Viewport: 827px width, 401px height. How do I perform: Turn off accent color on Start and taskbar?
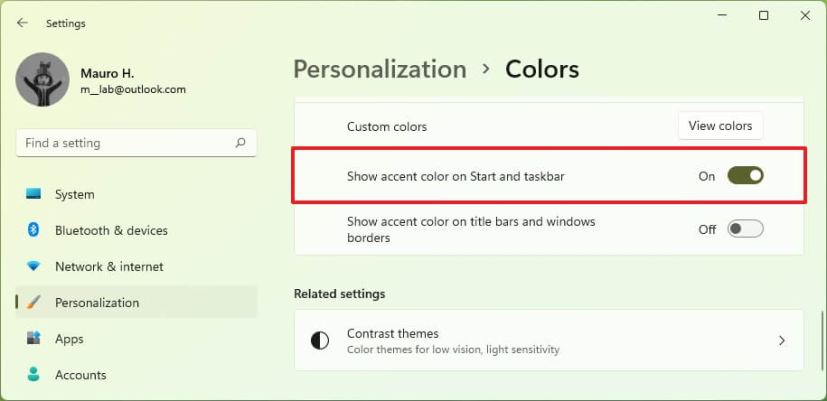click(745, 176)
